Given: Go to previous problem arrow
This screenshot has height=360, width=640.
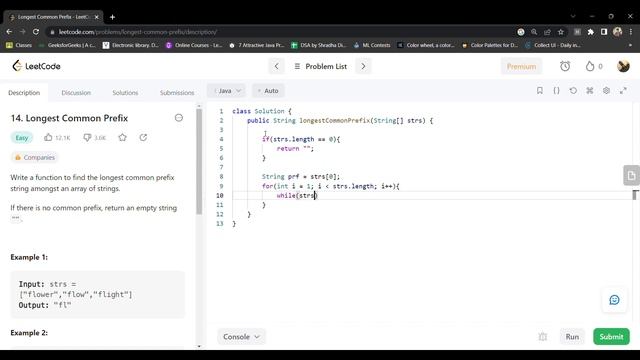Looking at the screenshot, I should [x=276, y=66].
